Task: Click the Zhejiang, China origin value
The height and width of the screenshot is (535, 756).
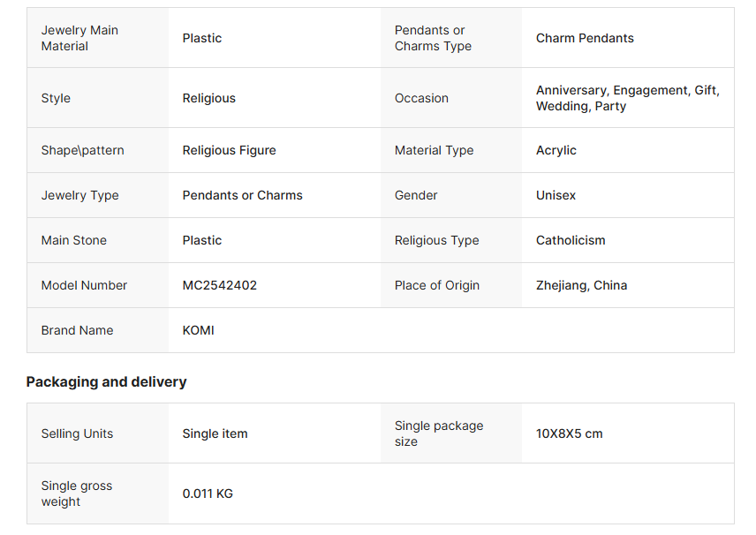Action: pos(581,285)
